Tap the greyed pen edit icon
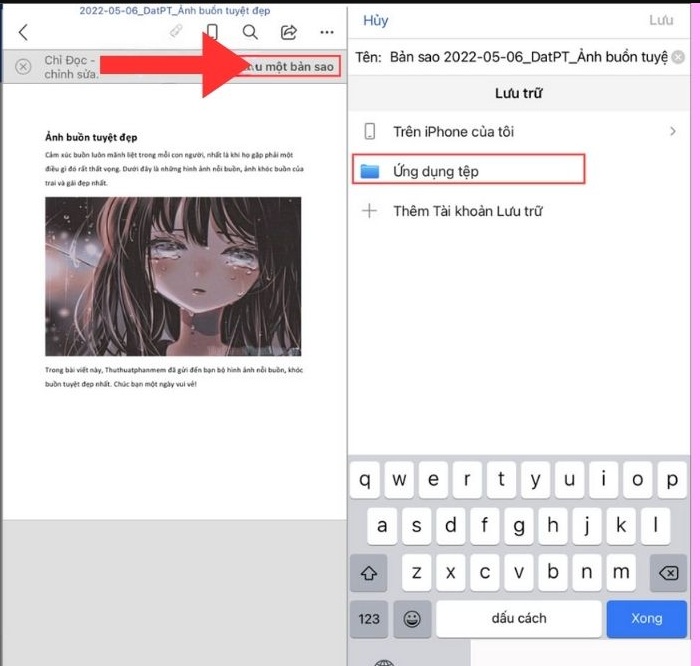 176,31
